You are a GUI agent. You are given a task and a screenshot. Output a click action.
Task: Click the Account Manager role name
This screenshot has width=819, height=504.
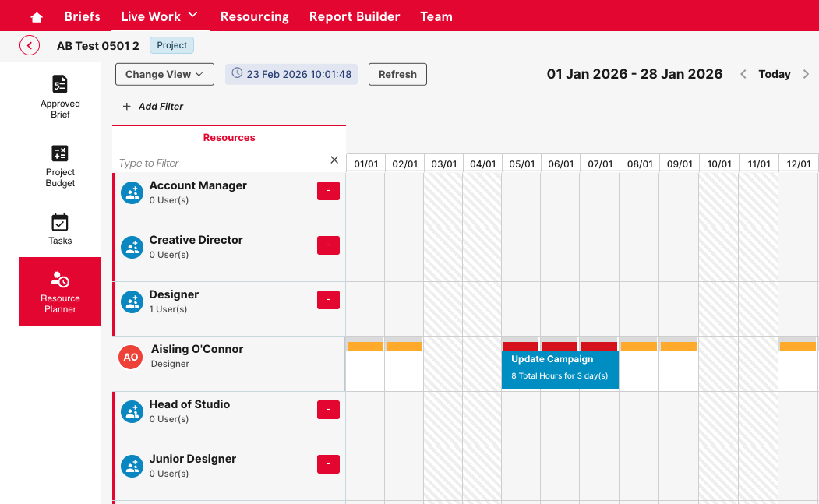point(198,185)
